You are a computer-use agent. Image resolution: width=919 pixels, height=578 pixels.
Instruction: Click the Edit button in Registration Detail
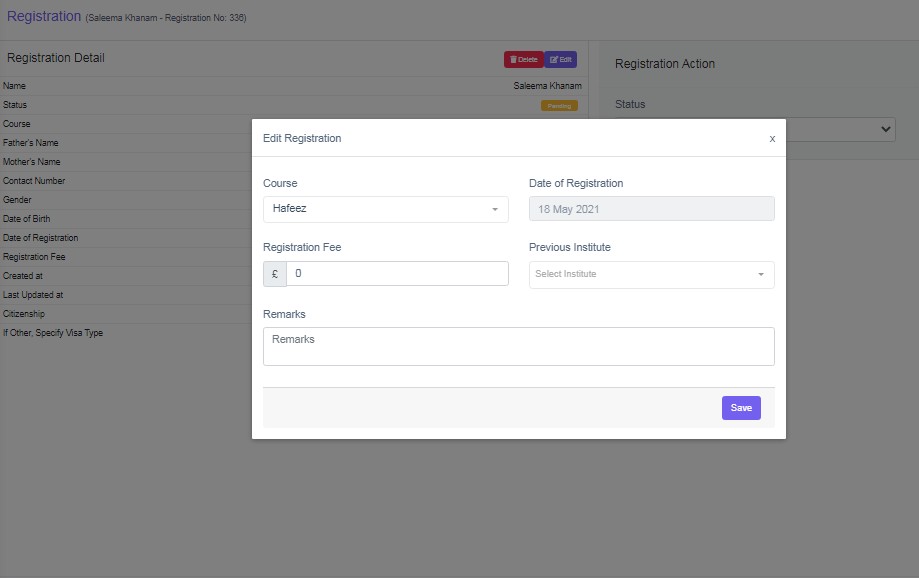[561, 59]
